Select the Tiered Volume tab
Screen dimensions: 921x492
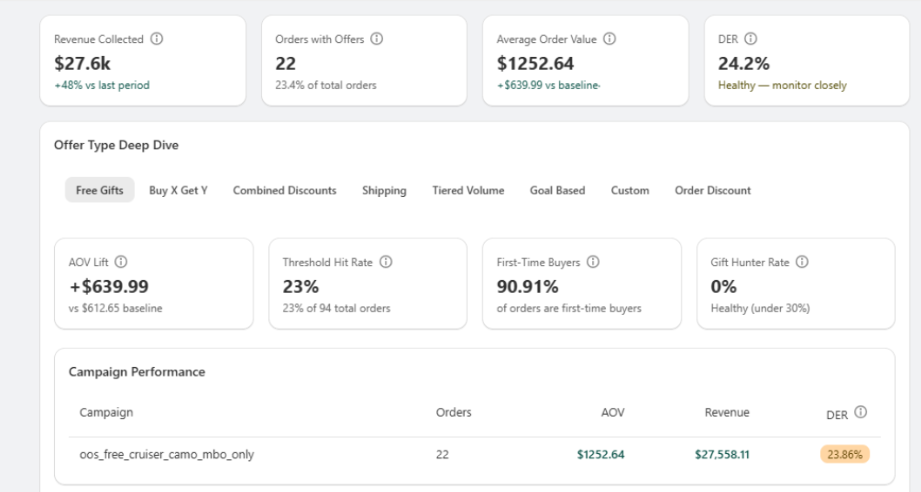(468, 190)
